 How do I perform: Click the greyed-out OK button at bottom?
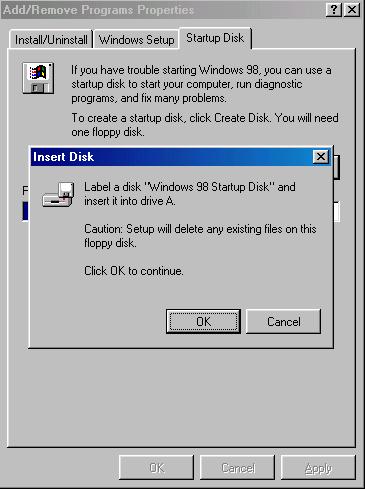point(156,468)
